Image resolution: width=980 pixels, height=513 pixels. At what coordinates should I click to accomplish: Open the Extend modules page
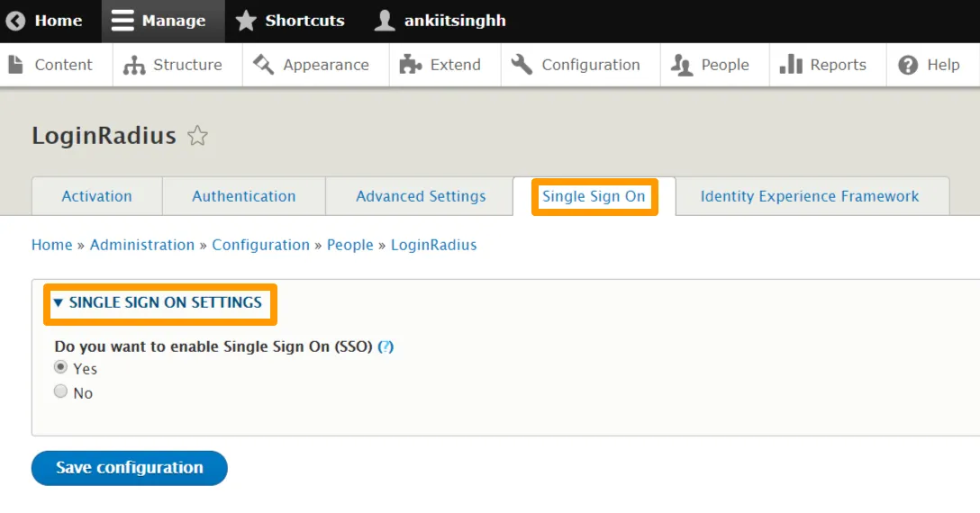coord(440,65)
